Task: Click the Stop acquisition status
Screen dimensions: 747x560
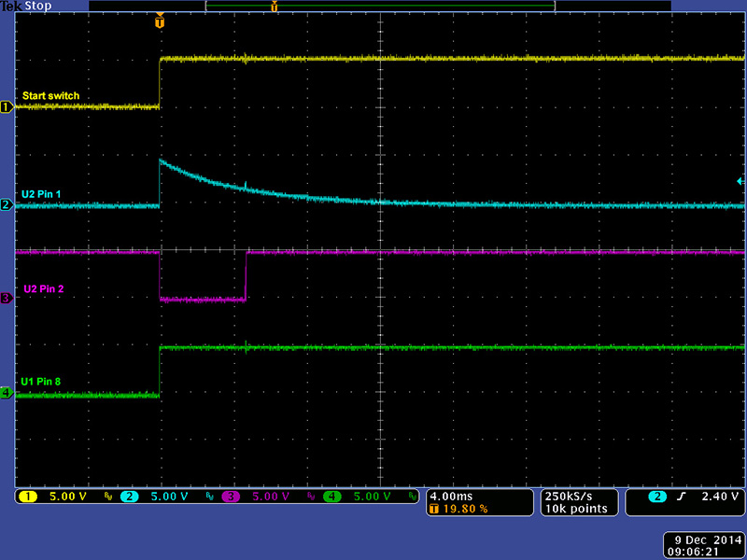Action: click(37, 7)
